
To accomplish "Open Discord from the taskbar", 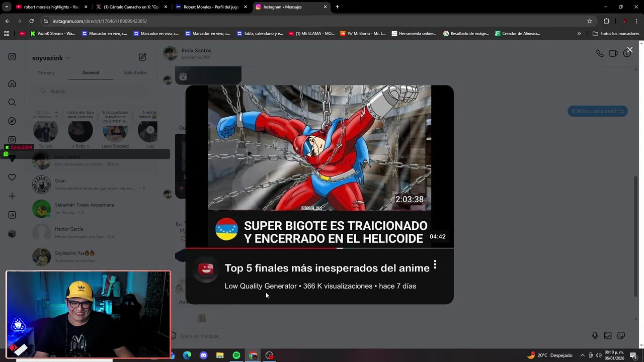I will click(203, 355).
